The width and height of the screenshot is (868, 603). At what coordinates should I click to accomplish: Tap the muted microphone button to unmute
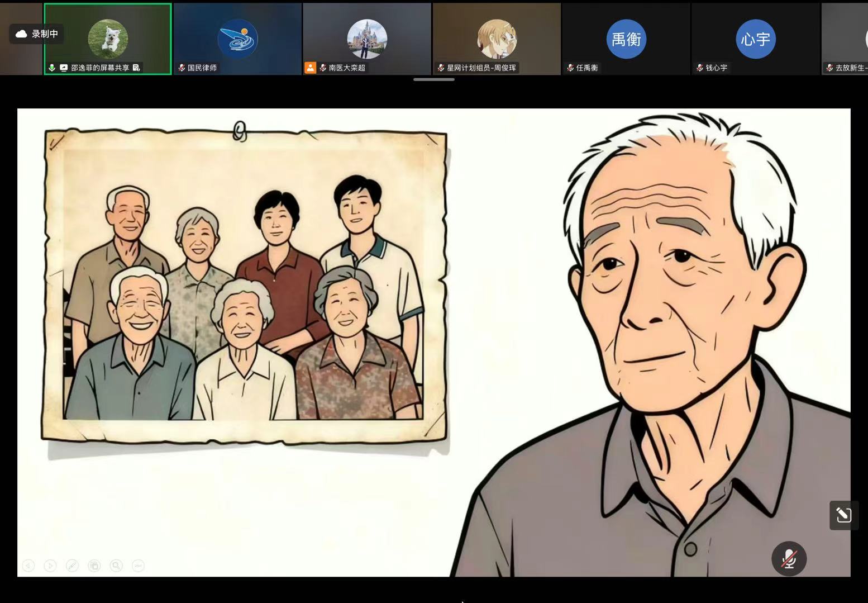pyautogui.click(x=789, y=558)
